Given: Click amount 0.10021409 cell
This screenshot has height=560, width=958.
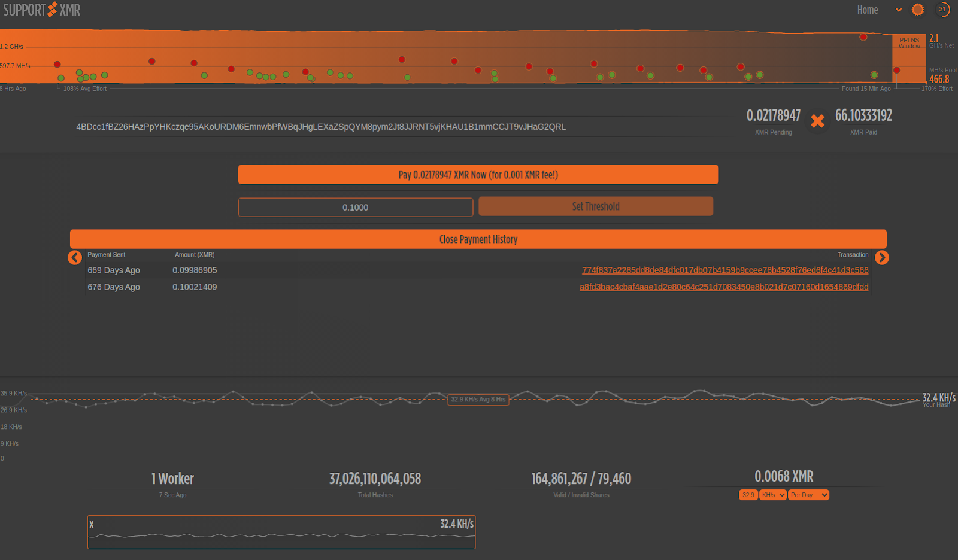Looking at the screenshot, I should click(195, 287).
